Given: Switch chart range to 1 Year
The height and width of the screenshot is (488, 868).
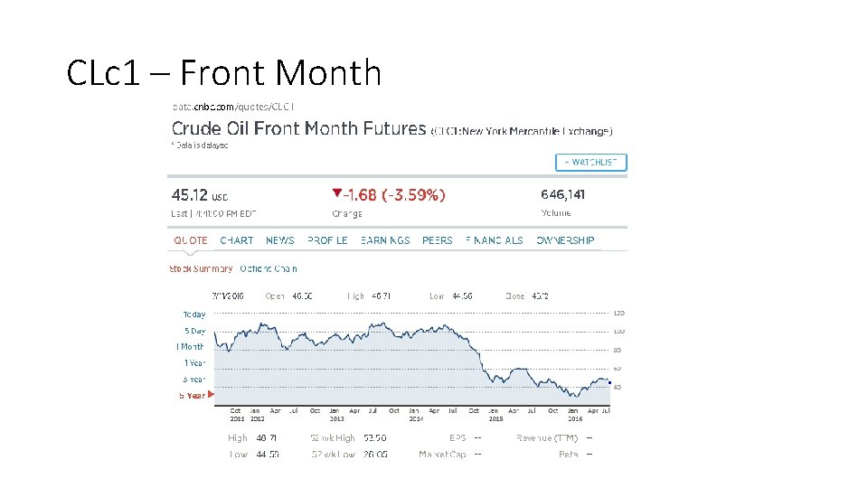Looking at the screenshot, I should [195, 363].
